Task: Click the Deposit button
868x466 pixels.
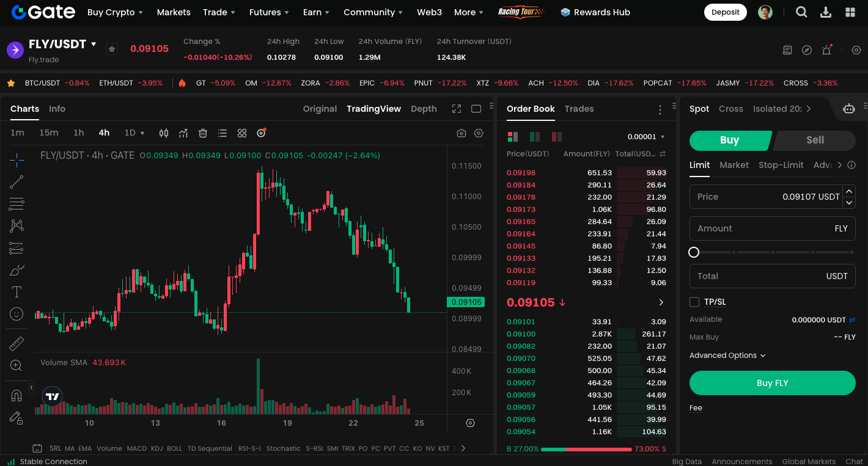Action: (x=726, y=12)
